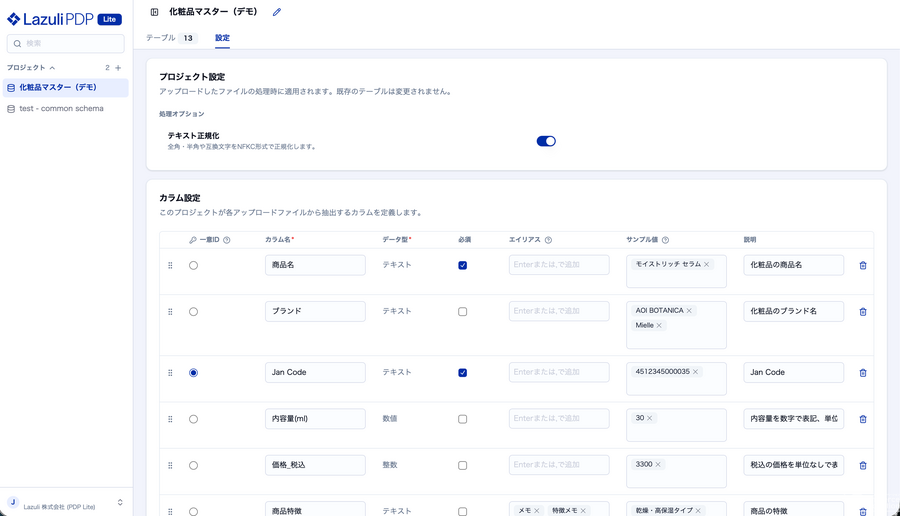Grab drag handle of 価格_税込 row
Viewport: 900px width, 516px height.
pyautogui.click(x=170, y=465)
